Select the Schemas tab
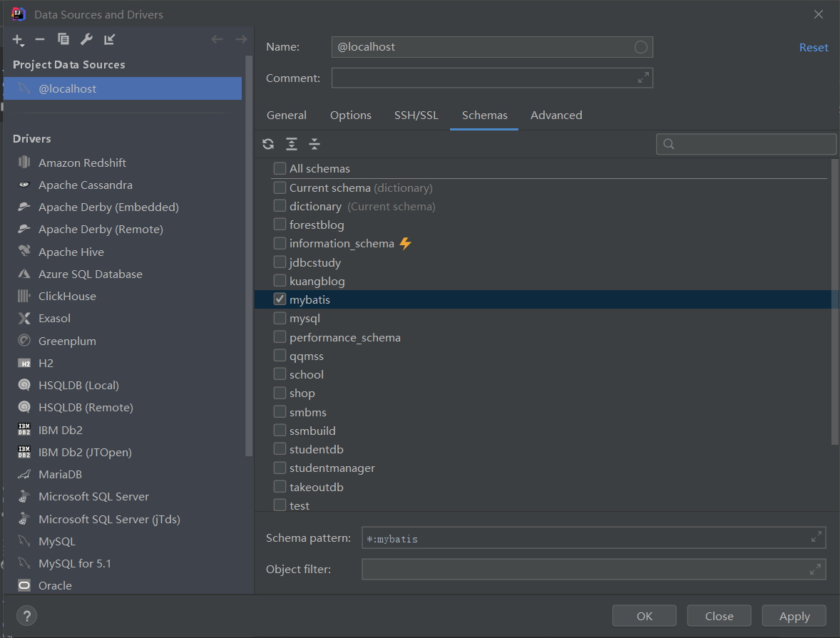This screenshot has width=840, height=638. (x=484, y=115)
